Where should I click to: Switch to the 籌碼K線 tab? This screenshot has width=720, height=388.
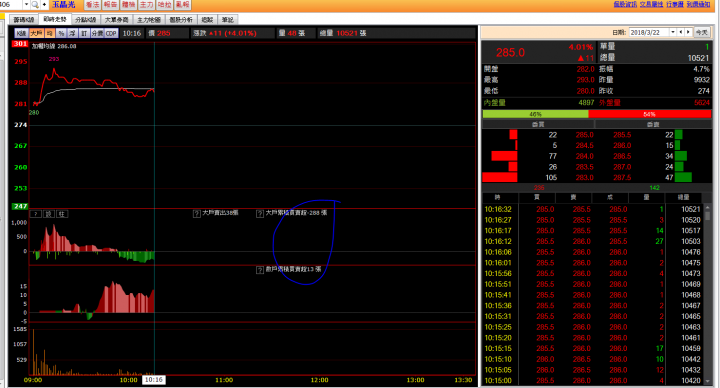pos(24,20)
